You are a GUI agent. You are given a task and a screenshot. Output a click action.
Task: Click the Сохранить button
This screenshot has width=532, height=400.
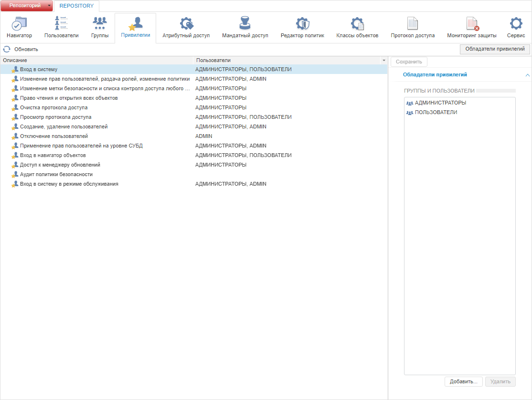click(x=409, y=62)
